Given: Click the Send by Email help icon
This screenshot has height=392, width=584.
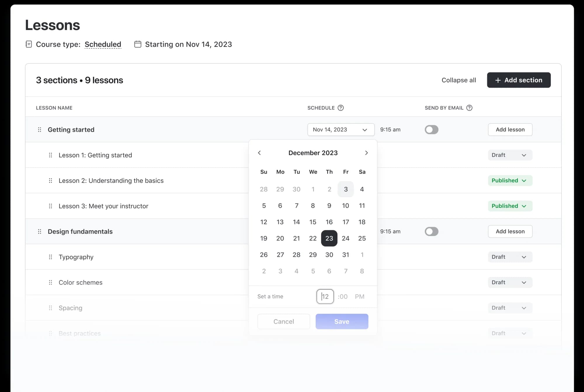Looking at the screenshot, I should 469,108.
